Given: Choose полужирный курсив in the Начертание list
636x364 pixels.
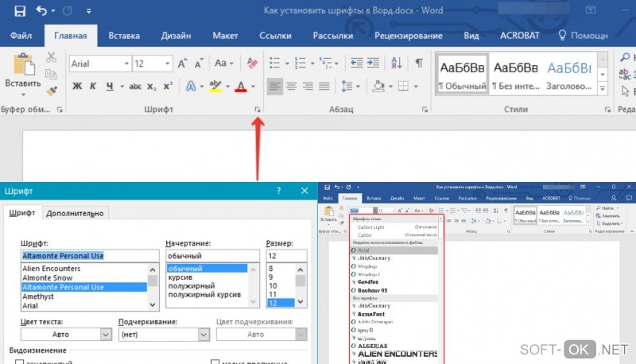Looking at the screenshot, I should point(204,295).
